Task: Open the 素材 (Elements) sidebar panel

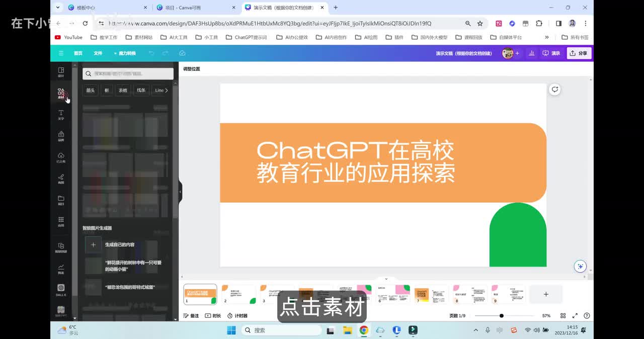Action: pos(61,94)
